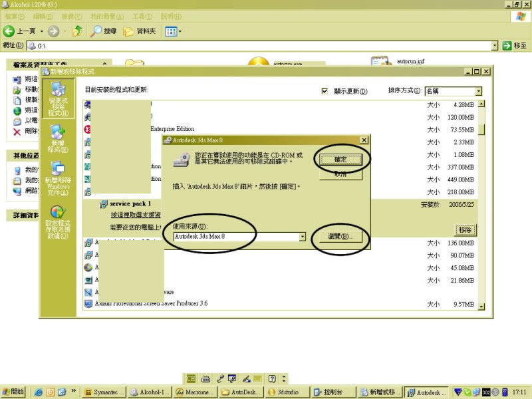Click the Network Places link in 其他位置

coord(27,191)
